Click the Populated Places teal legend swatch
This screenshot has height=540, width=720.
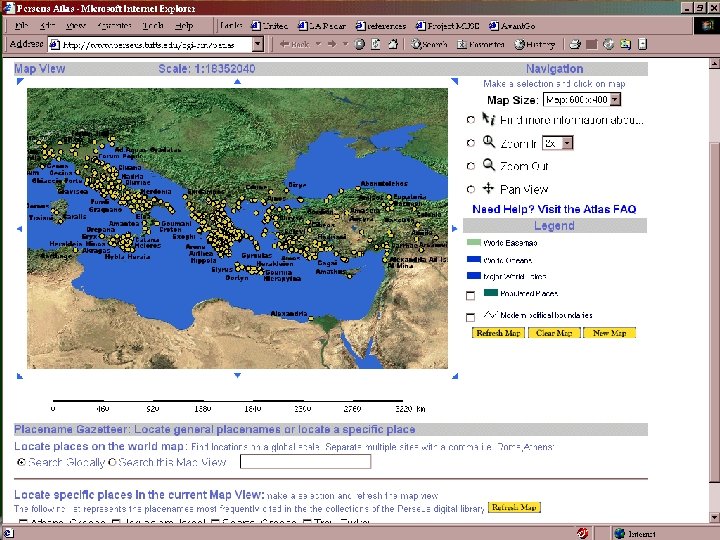pos(491,292)
